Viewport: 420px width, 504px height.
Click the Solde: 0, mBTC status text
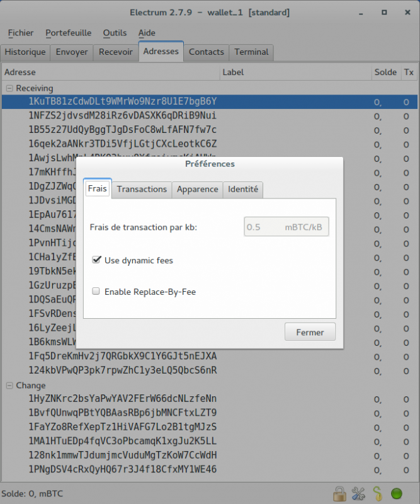[32, 493]
